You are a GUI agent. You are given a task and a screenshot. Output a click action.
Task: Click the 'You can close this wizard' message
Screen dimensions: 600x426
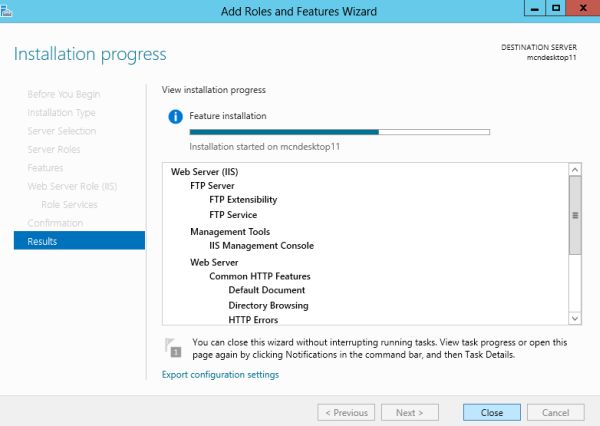coord(380,348)
